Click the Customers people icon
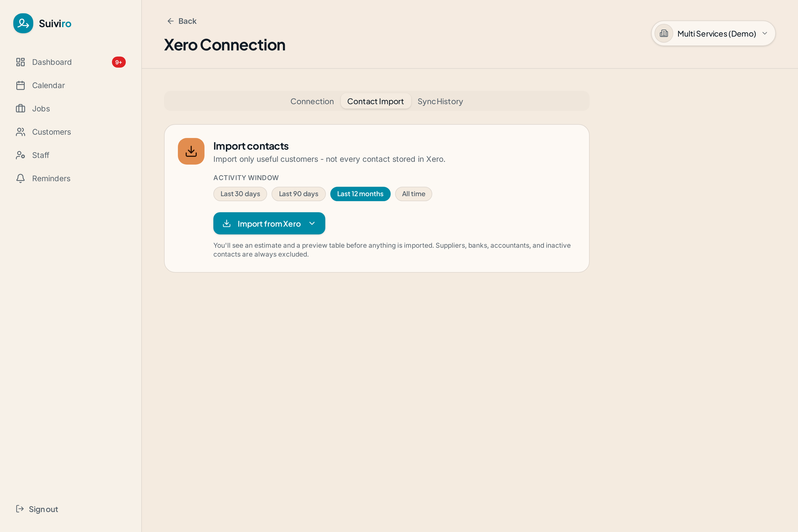This screenshot has height=532, width=798. tap(20, 132)
